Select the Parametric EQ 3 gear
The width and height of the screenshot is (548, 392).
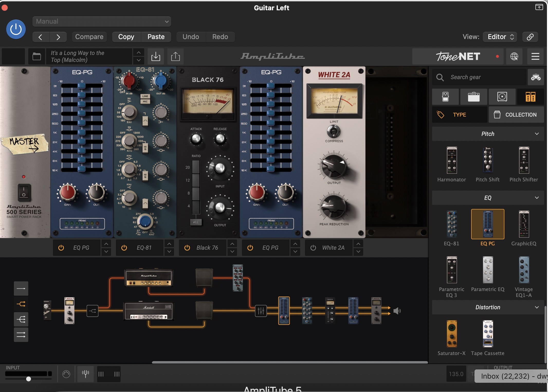click(x=452, y=270)
